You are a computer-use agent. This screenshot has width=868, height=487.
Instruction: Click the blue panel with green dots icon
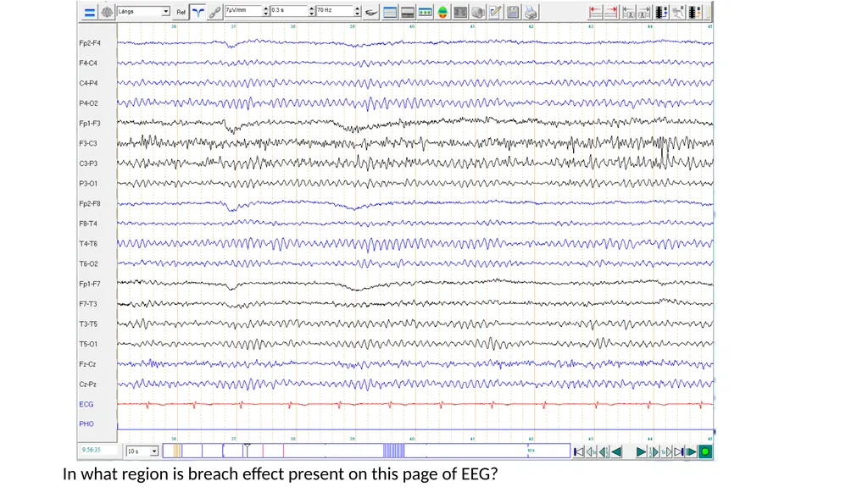[x=426, y=12]
